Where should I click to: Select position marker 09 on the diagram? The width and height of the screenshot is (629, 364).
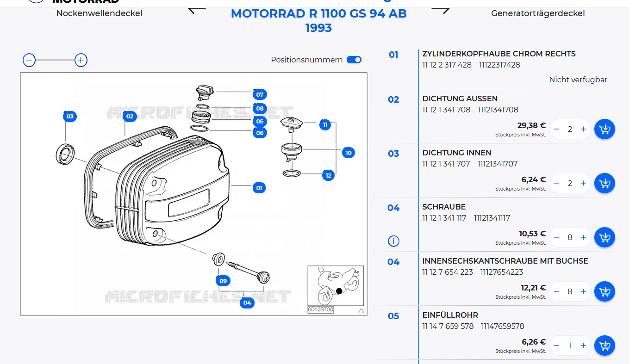coord(224,281)
